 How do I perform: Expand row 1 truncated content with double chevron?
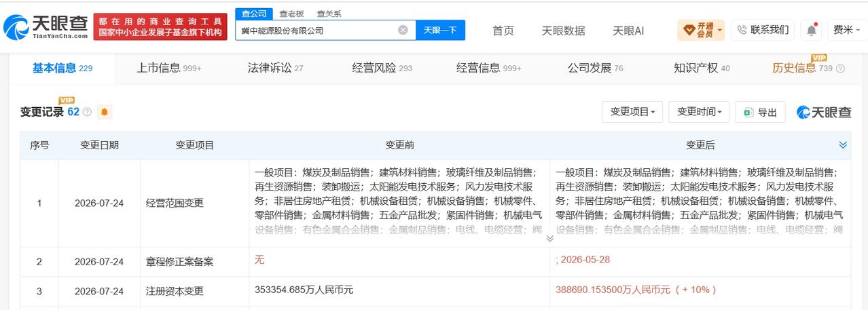(x=549, y=238)
